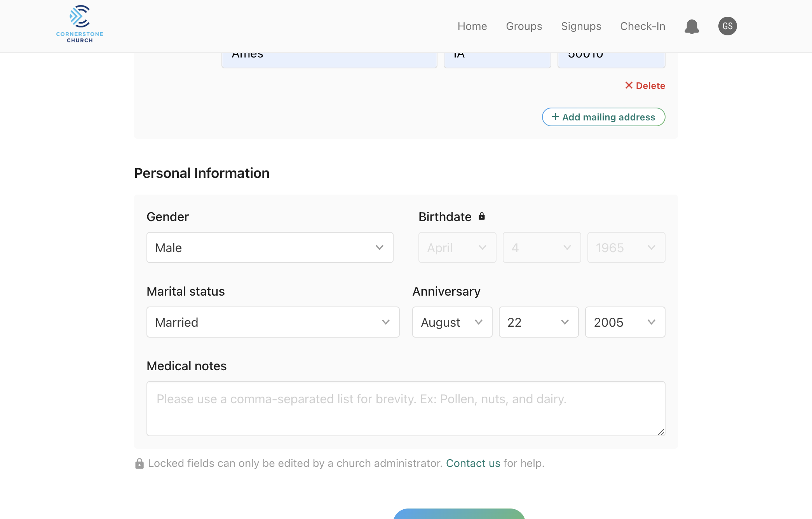The width and height of the screenshot is (812, 519).
Task: Follow the Contact us link
Action: [x=473, y=463]
